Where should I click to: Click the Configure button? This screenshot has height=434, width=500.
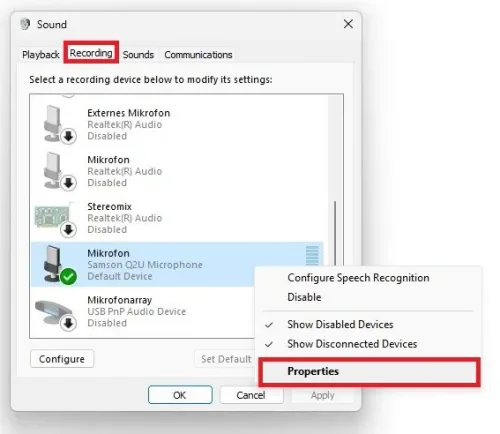click(62, 359)
